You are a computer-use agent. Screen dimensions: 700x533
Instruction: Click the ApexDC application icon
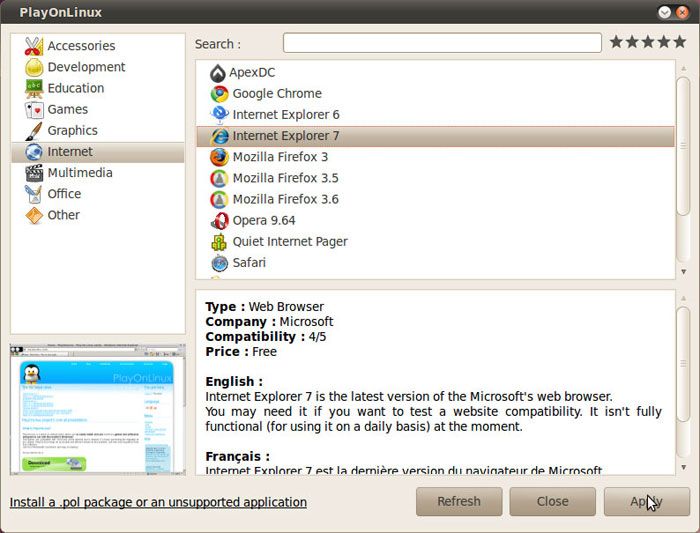[218, 73]
